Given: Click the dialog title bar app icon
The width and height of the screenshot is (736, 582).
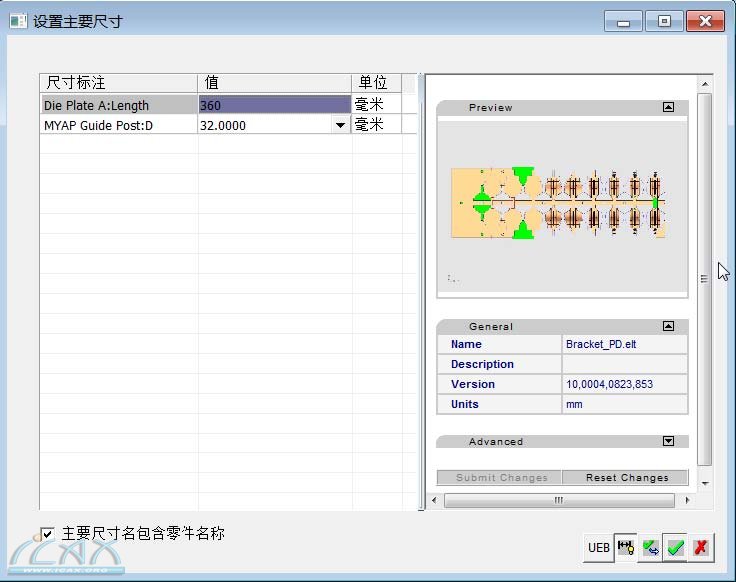Looking at the screenshot, I should pyautogui.click(x=18, y=21).
